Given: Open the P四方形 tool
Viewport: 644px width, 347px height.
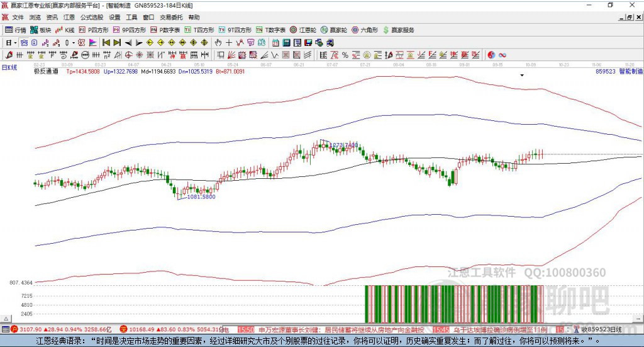Looking at the screenshot, I should (93, 30).
